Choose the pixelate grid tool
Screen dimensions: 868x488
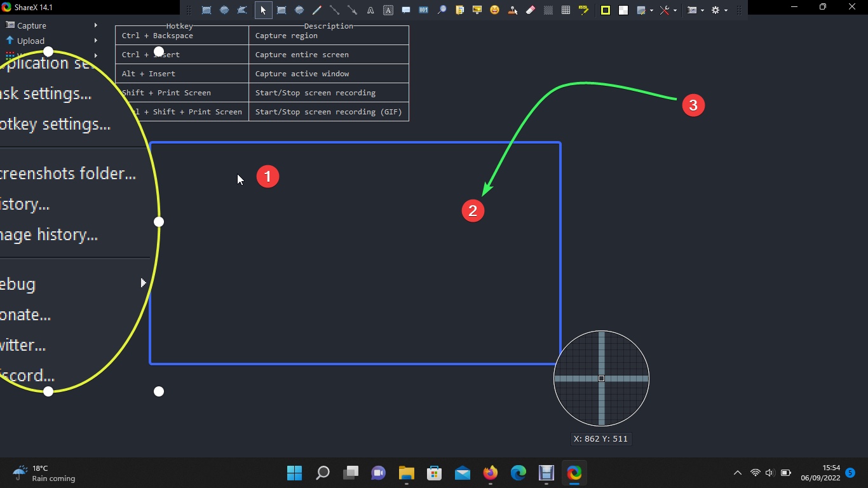tap(566, 10)
